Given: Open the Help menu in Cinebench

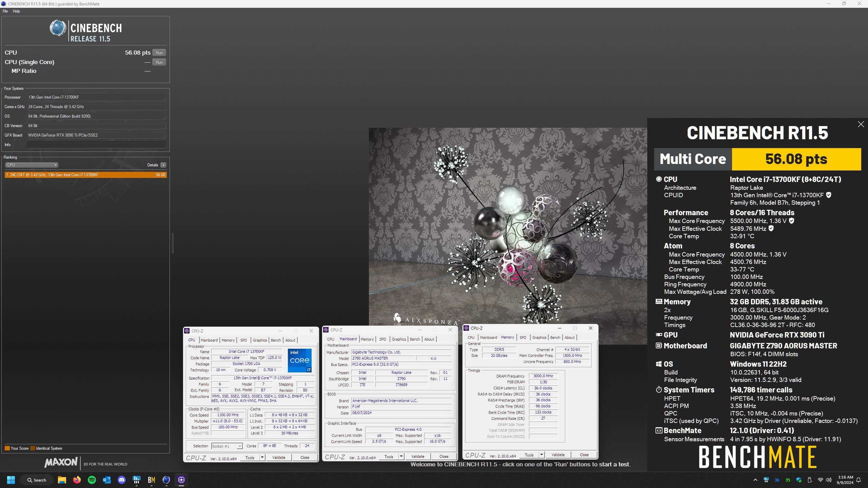Looking at the screenshot, I should pos(16,11).
